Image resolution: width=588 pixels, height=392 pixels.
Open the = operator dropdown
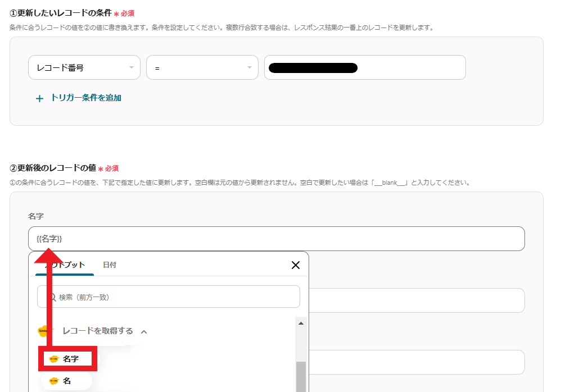coord(202,68)
